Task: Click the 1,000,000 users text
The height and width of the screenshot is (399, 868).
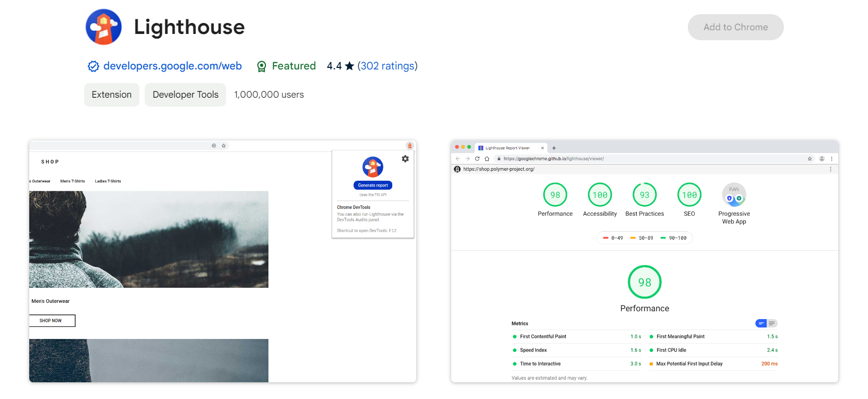Action: click(269, 95)
